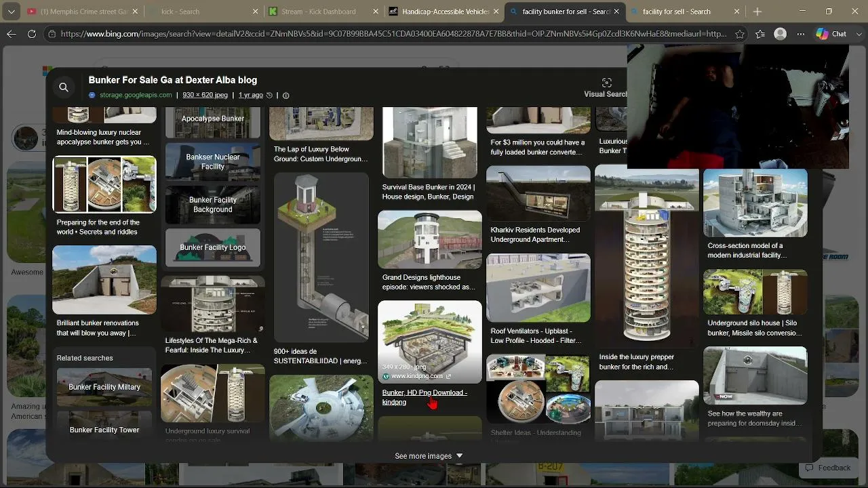Close the Handicap-Accessible Vehicles tab
Image resolution: width=868 pixels, height=488 pixels.
click(x=496, y=12)
